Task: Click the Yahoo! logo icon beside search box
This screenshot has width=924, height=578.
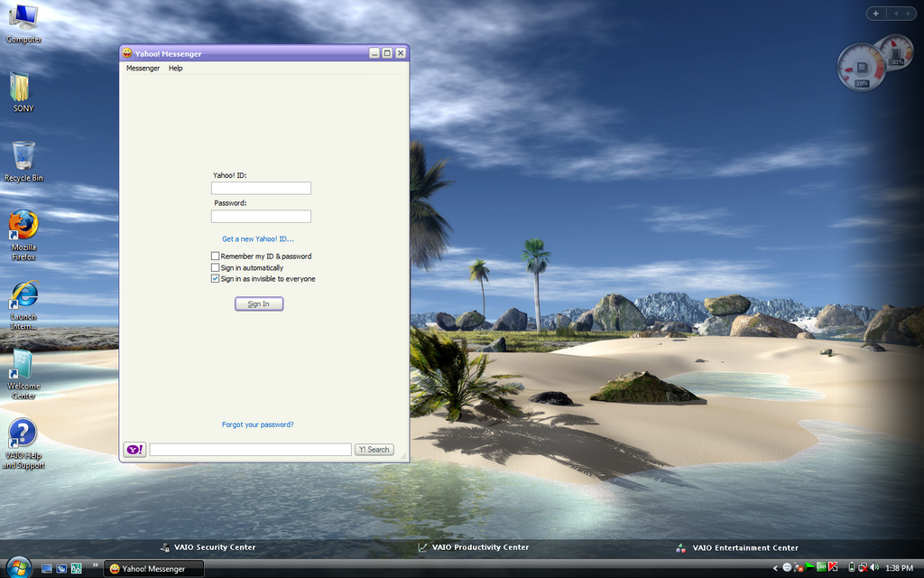Action: (134, 450)
